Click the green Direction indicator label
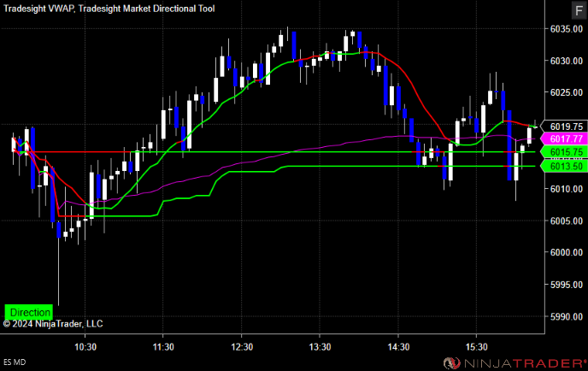 pyautogui.click(x=29, y=312)
